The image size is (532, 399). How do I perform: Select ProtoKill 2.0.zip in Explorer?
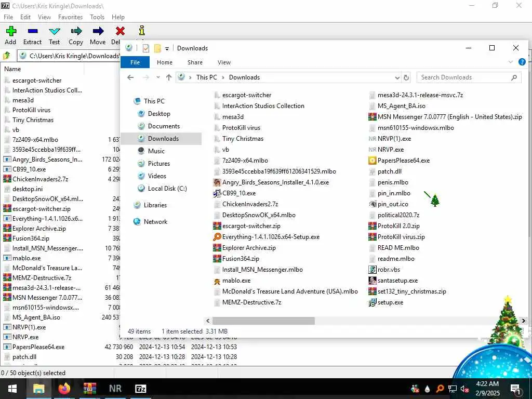394,226
